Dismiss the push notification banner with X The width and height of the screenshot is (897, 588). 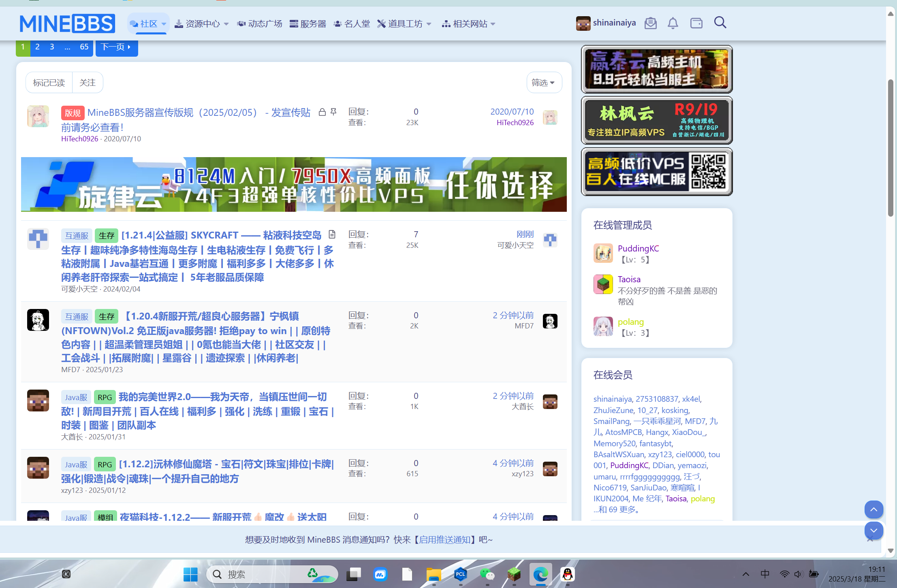point(870,539)
